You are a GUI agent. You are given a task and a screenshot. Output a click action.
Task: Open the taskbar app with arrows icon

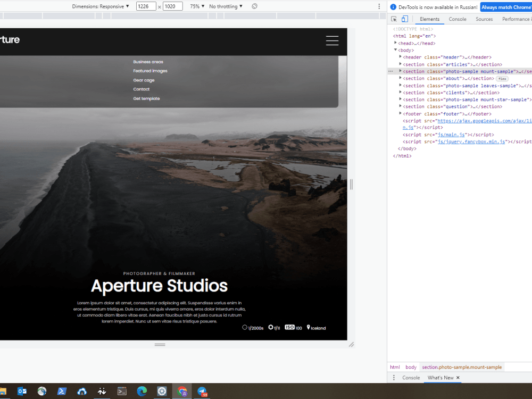(x=102, y=391)
